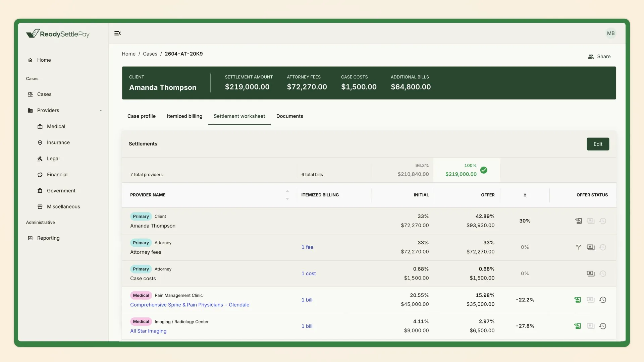Click the Cases scales icon in sidebar
644x362 pixels.
pos(30,94)
